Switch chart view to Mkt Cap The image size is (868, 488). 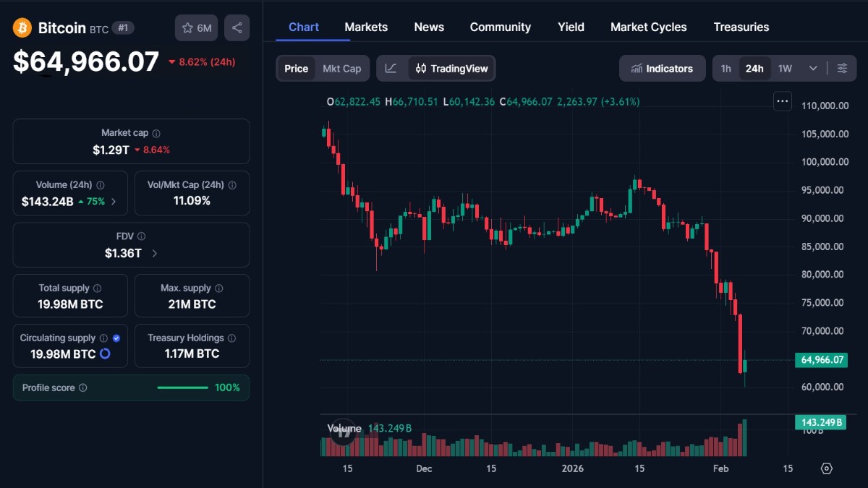(x=342, y=68)
